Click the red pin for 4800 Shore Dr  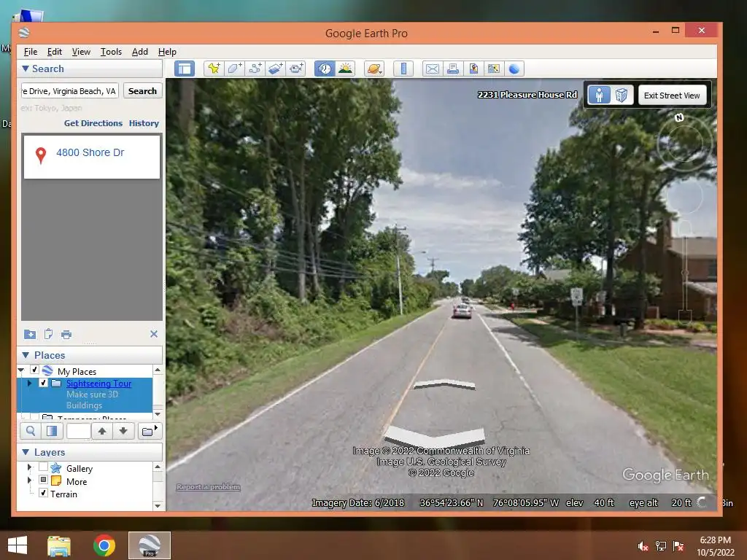click(41, 155)
